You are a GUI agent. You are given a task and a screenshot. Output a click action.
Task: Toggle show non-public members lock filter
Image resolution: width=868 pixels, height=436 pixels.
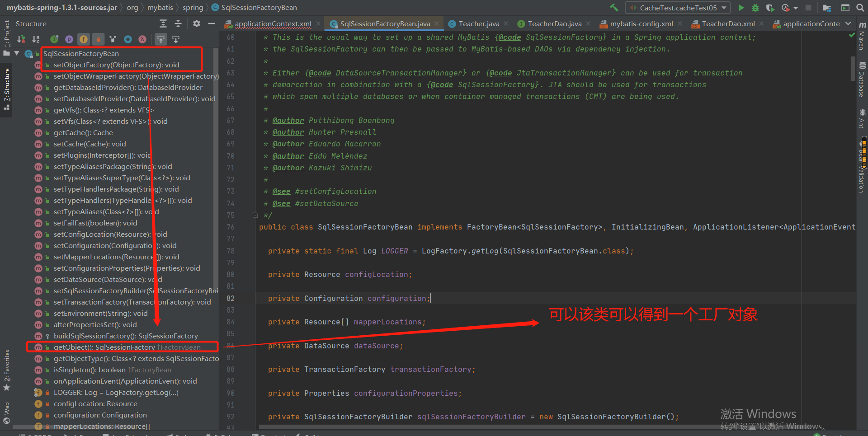pos(98,39)
